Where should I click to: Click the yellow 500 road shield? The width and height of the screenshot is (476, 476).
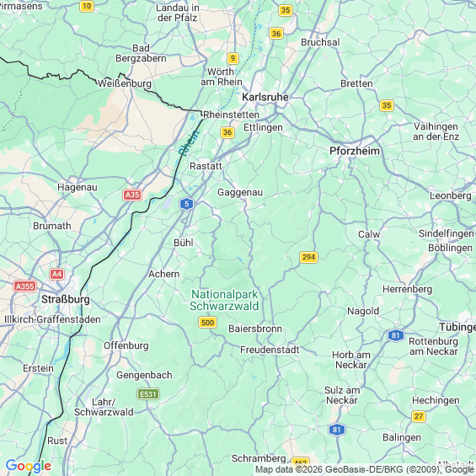[207, 323]
